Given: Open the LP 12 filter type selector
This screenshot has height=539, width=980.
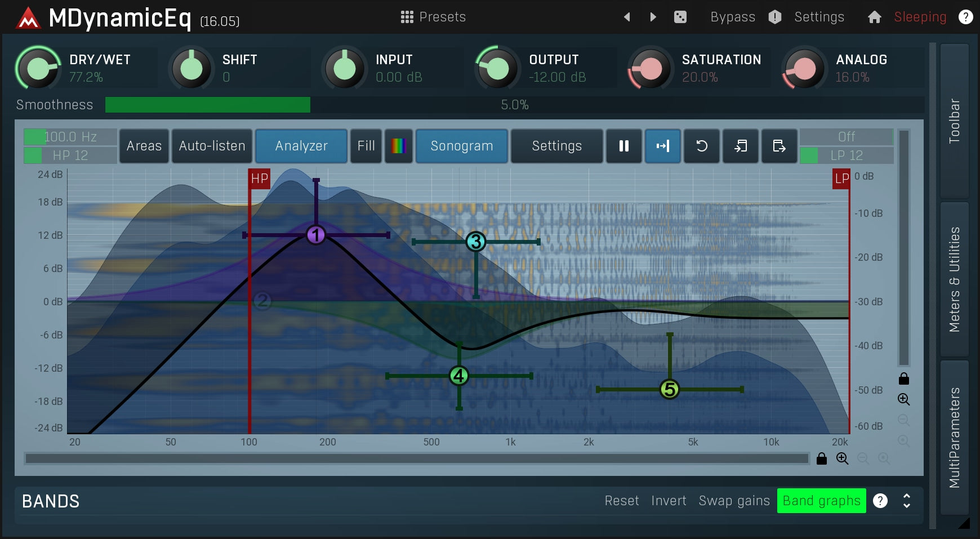Looking at the screenshot, I should coord(846,155).
